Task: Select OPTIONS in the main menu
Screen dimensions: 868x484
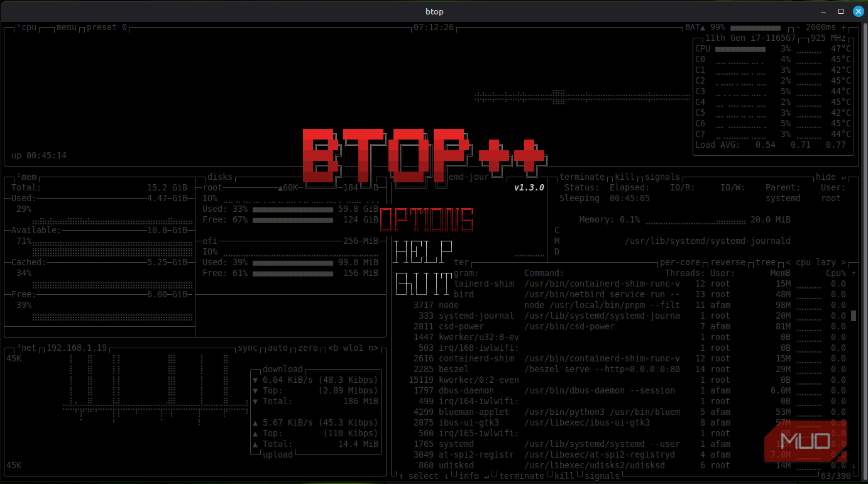Action: [x=427, y=219]
